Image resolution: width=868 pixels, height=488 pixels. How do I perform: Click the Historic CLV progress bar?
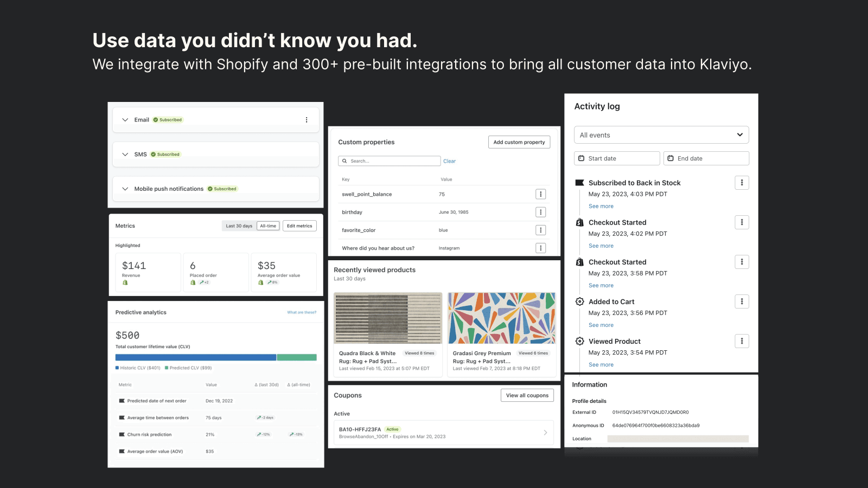[195, 357]
